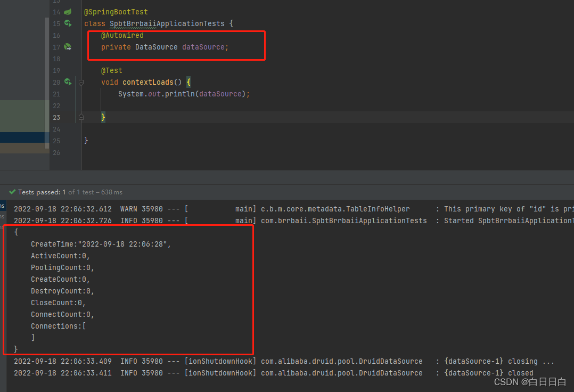Place caret on dataSource inside println
Image resolution: width=574 pixels, height=392 pixels.
220,94
